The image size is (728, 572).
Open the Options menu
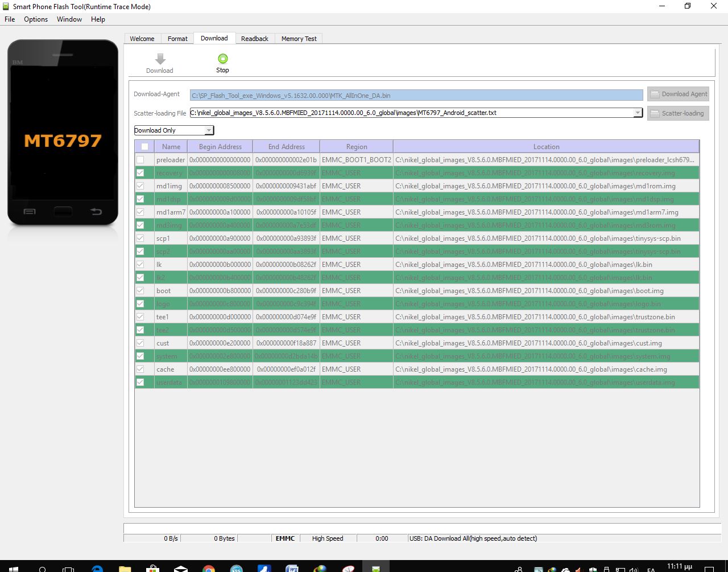point(36,19)
